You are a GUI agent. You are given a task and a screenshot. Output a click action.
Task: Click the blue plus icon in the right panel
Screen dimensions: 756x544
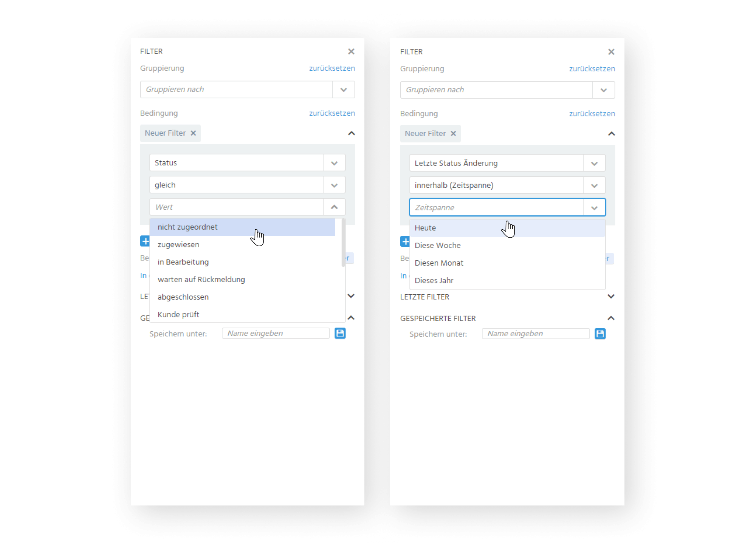405,241
